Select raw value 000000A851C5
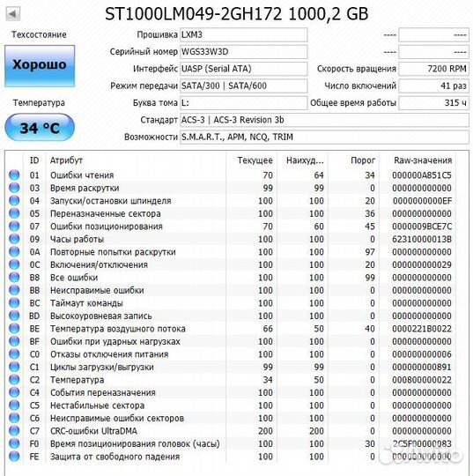 click(x=422, y=175)
